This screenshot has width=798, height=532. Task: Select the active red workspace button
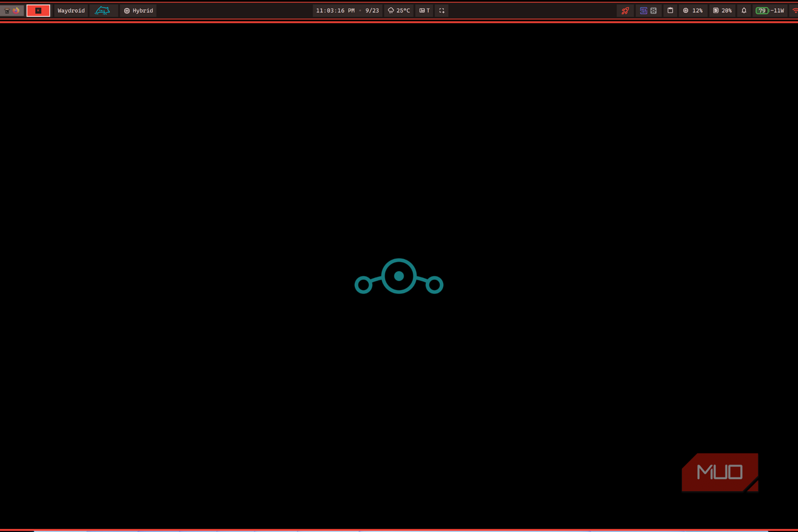pos(38,11)
